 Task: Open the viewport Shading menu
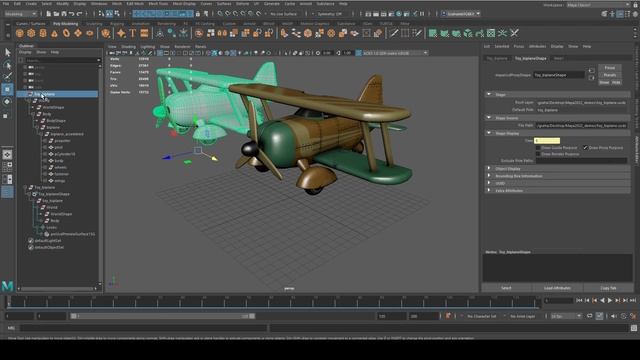[x=128, y=47]
